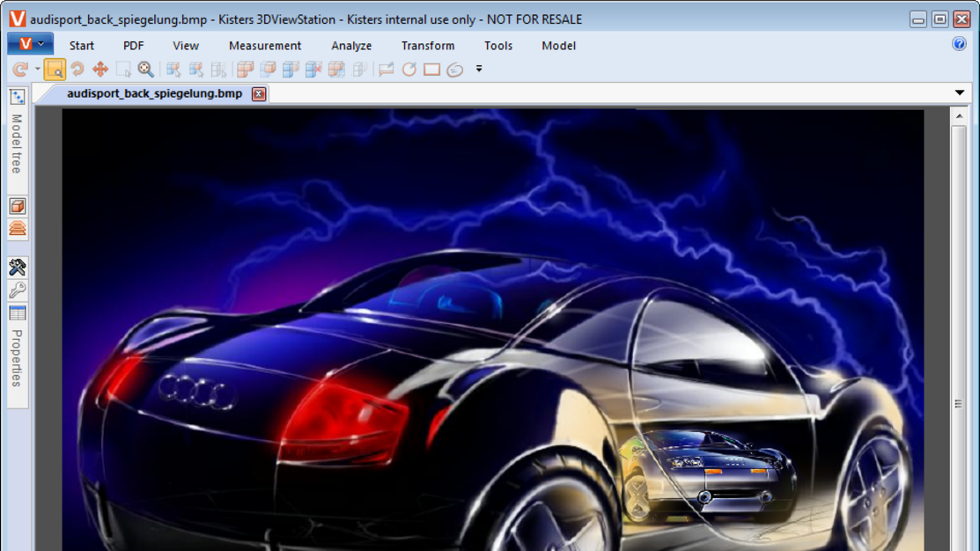The height and width of the screenshot is (551, 980).
Task: Click the magnifier zoom tool
Action: (145, 70)
